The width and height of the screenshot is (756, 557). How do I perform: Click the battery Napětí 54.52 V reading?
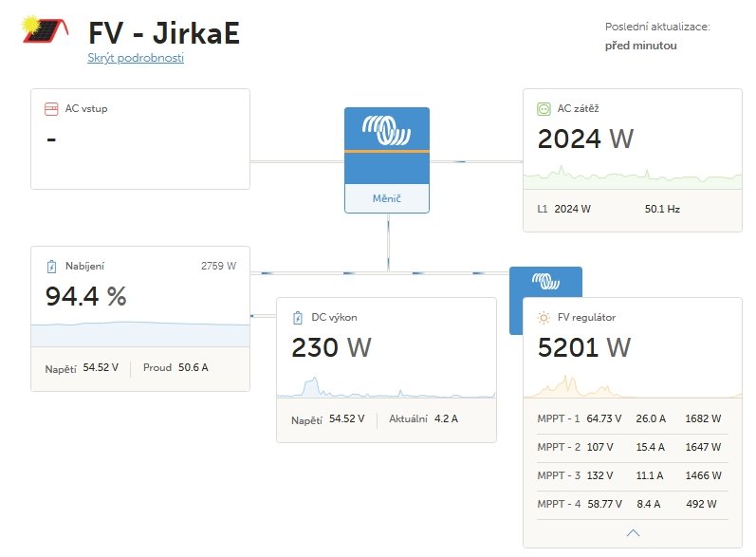click(x=82, y=368)
